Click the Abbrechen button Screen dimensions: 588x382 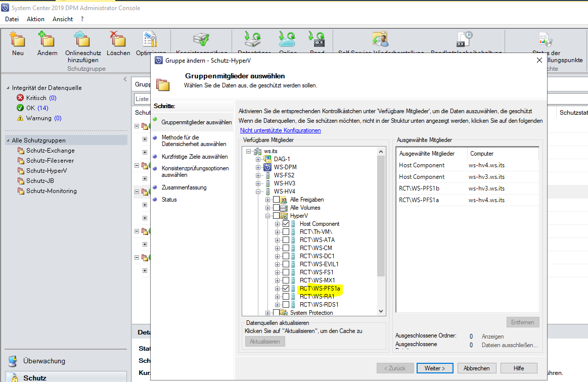tap(477, 368)
